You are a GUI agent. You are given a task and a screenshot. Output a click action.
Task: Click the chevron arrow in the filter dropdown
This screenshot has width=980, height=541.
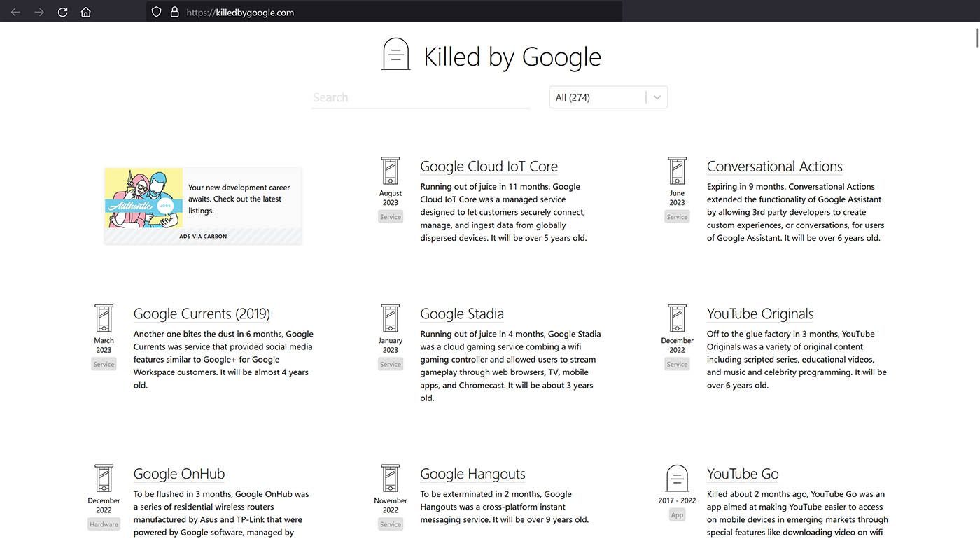tap(657, 97)
